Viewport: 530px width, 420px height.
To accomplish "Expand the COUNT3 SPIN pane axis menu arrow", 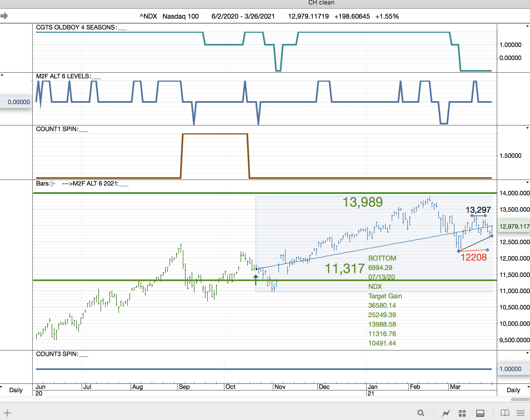I will 527,353.
